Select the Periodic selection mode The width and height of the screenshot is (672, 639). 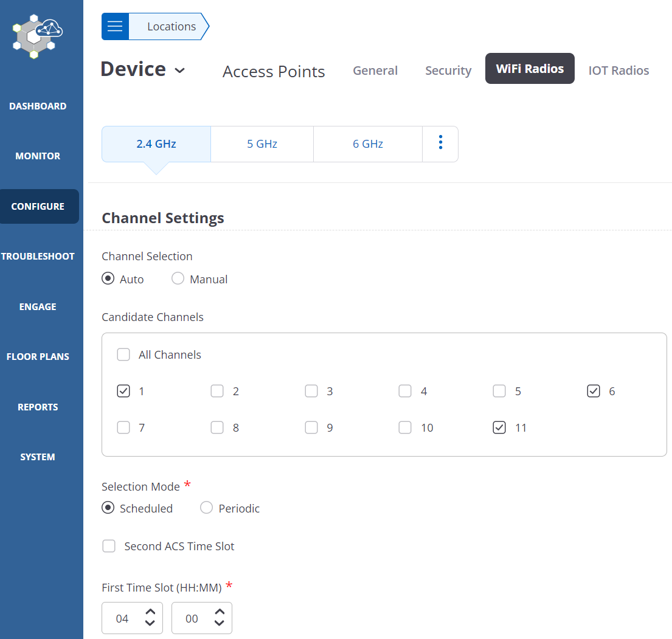tap(206, 508)
